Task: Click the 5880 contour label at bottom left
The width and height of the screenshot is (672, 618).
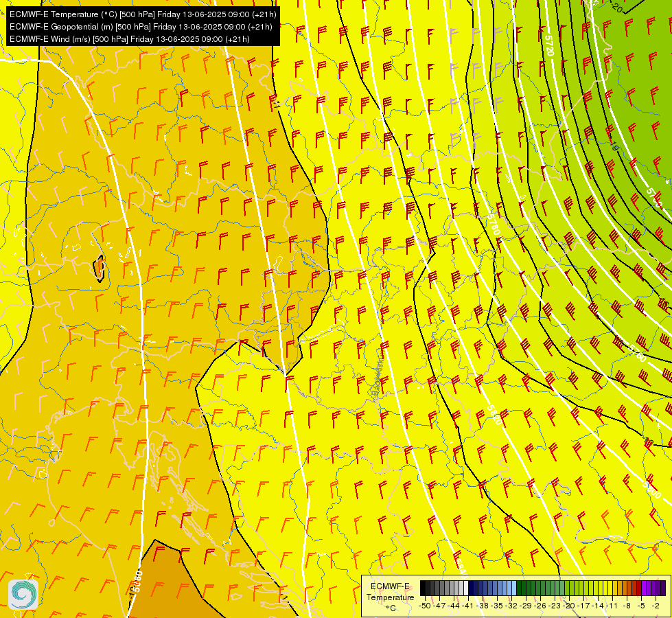Action: click(137, 582)
